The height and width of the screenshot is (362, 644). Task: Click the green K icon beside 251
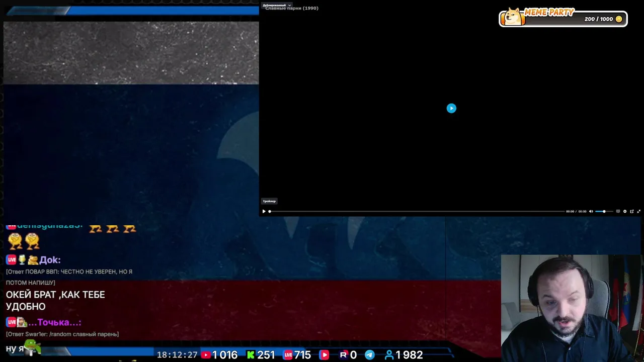pyautogui.click(x=251, y=355)
